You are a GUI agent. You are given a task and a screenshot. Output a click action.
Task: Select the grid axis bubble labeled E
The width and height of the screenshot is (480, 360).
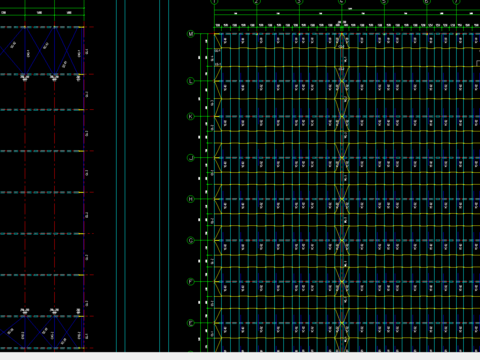click(191, 323)
